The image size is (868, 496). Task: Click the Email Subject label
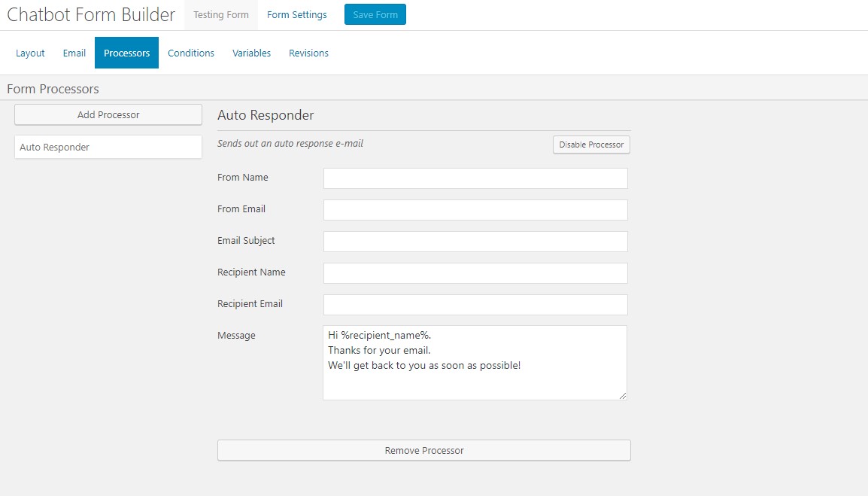point(246,241)
